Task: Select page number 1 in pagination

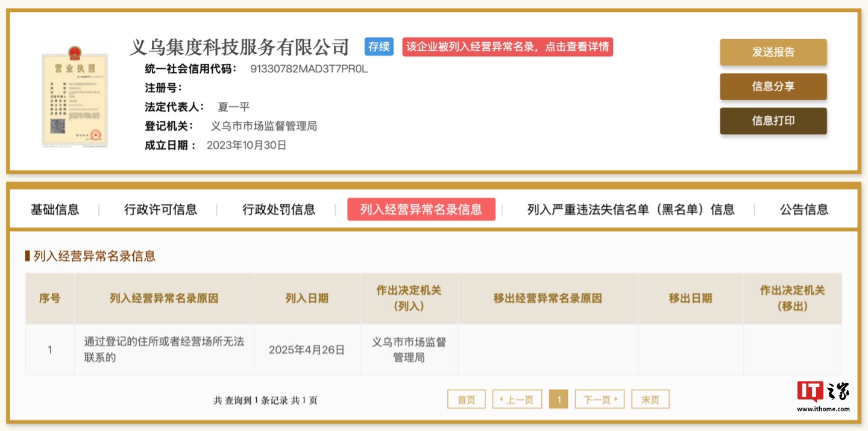Action: (559, 400)
